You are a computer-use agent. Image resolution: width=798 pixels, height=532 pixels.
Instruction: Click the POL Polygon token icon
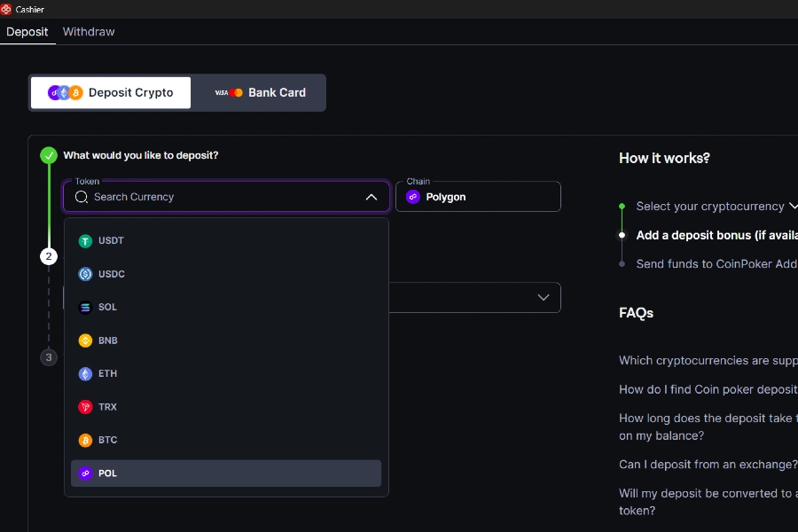[85, 473]
